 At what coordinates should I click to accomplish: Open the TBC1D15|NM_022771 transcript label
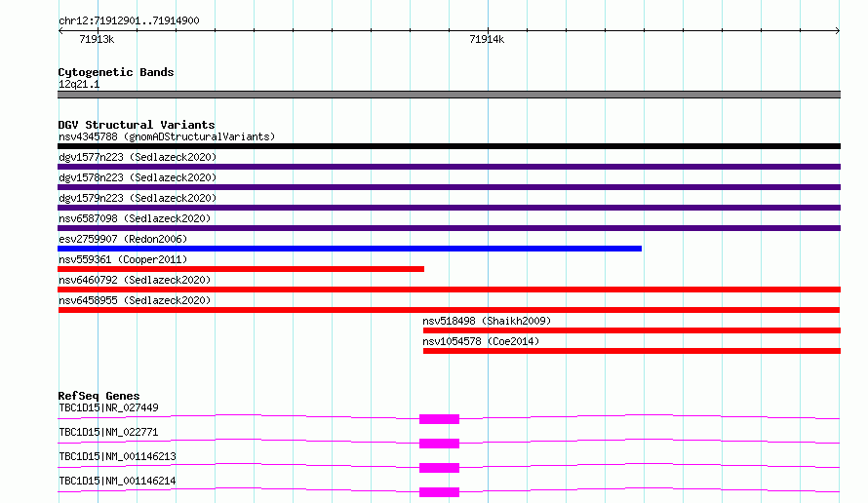pos(108,432)
